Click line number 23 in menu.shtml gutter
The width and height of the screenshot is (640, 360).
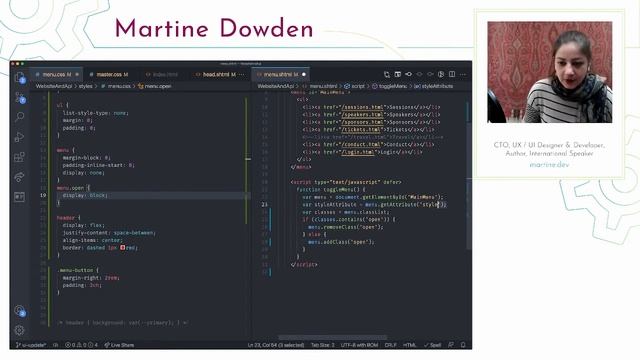tap(264, 204)
